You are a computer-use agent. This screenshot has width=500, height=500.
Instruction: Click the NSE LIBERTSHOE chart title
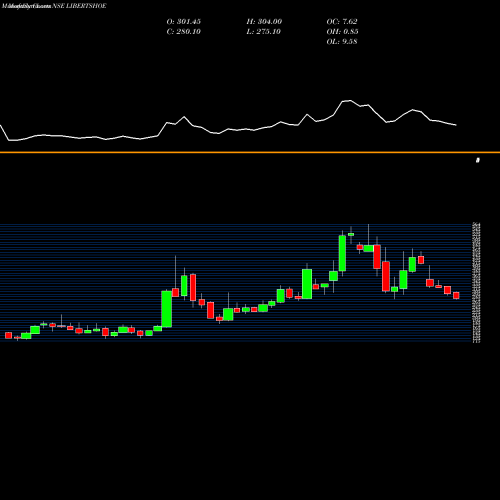click(79, 6)
